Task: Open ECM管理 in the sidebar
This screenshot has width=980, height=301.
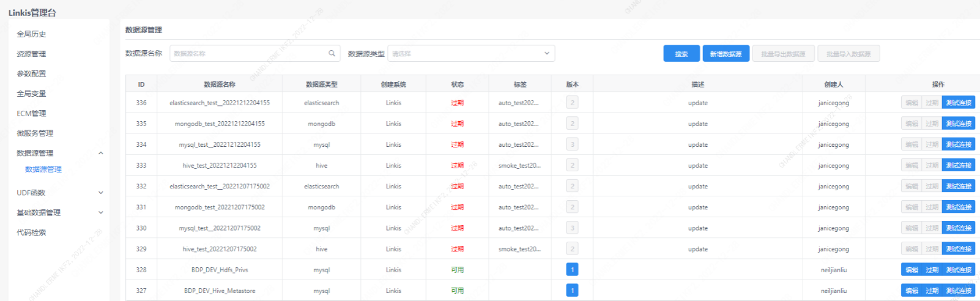Action: click(x=31, y=113)
